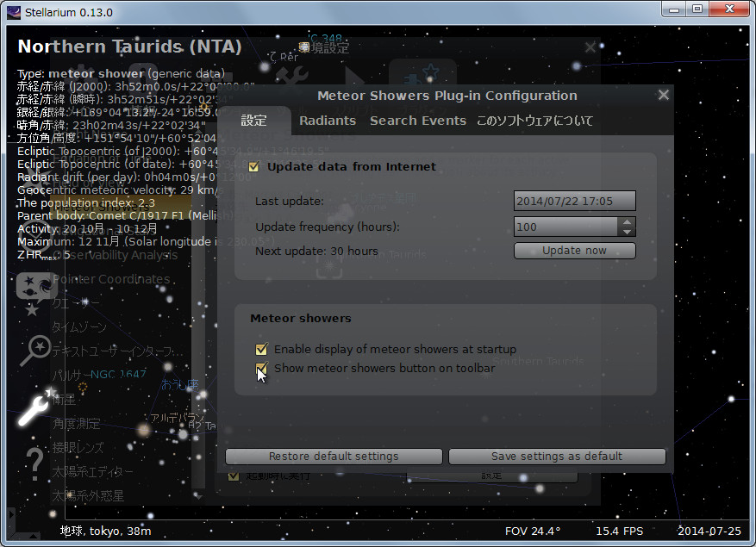
Task: Click the FOV 24.4° status readout
Action: tap(533, 531)
